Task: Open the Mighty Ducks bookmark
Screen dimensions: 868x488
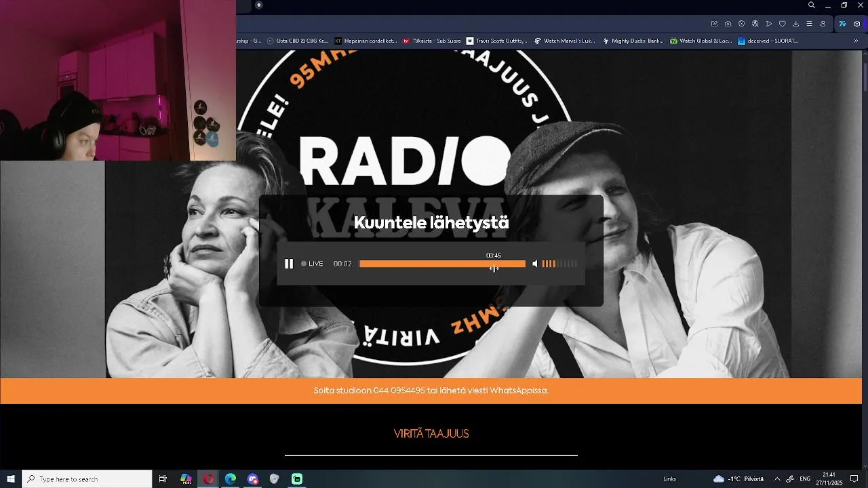Action: 633,41
